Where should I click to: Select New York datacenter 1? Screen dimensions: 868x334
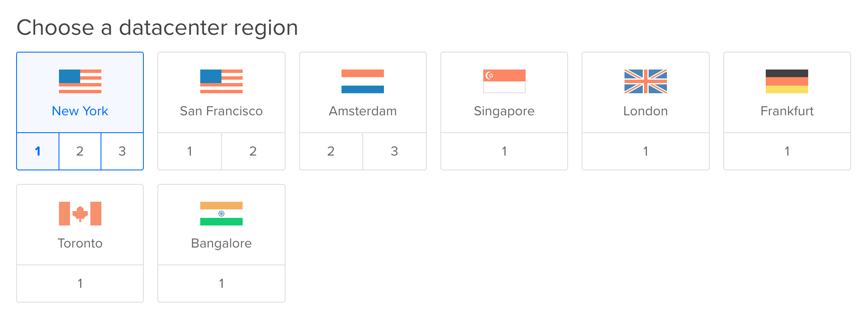pos(38,151)
